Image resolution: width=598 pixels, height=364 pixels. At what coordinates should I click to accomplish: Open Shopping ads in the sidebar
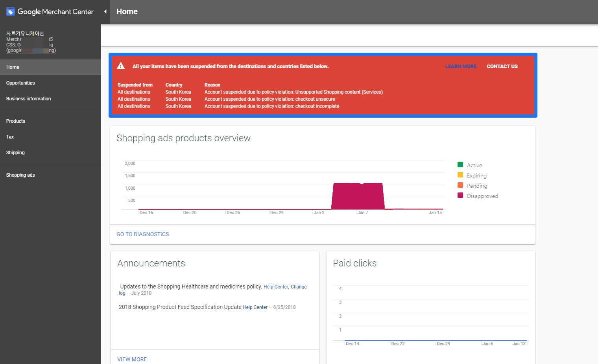point(50,175)
